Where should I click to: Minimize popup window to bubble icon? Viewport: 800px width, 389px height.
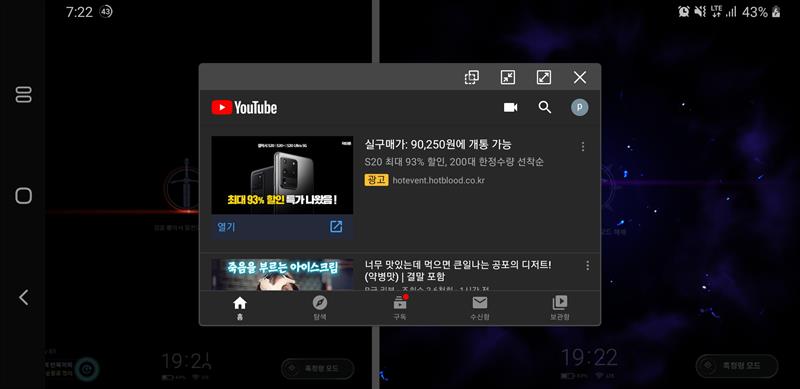pos(508,77)
